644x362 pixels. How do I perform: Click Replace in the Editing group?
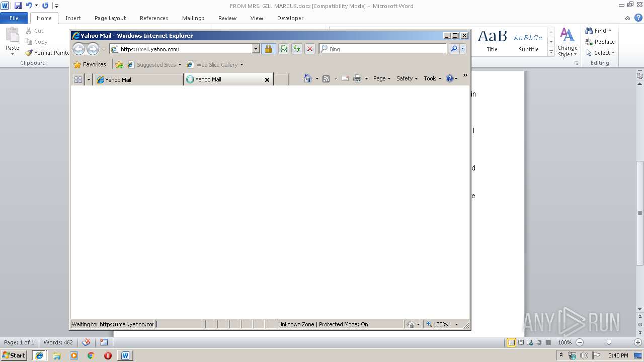point(600,42)
